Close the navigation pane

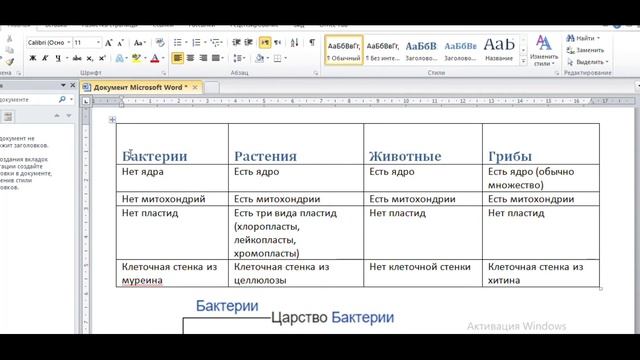click(x=73, y=85)
